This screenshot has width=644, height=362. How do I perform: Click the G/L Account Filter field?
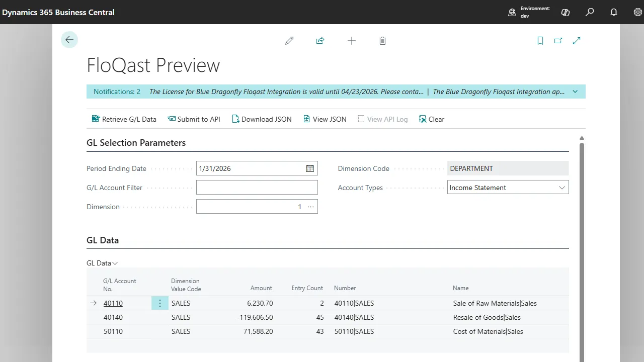[x=257, y=188]
